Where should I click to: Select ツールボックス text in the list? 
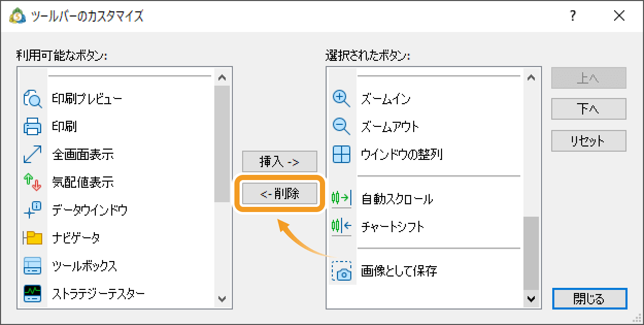84,266
